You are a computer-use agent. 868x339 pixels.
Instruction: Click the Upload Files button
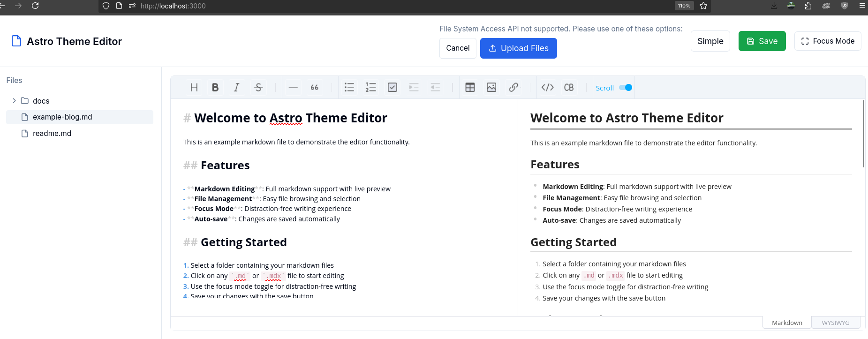(519, 48)
